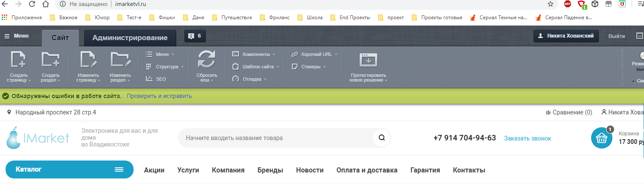The height and width of the screenshot is (184, 644).
Task: Expand the Шаблон сайта dropdown
Action: [256, 67]
